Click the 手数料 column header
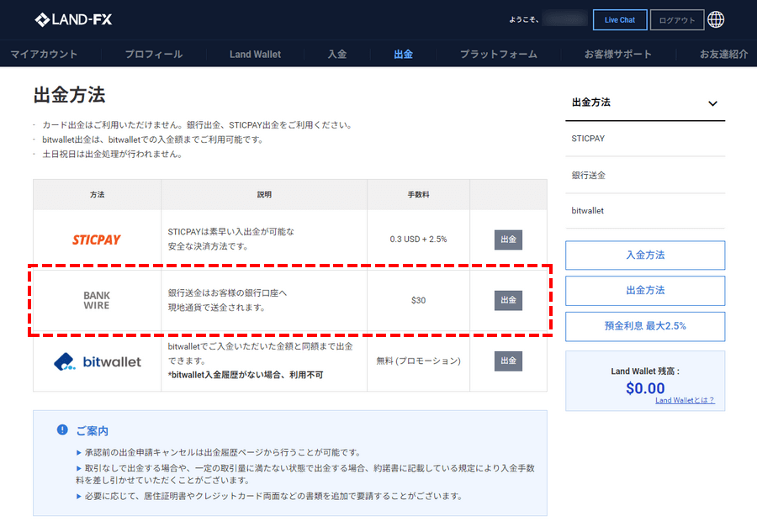Screen dimensions: 757x532 pyautogui.click(x=418, y=194)
